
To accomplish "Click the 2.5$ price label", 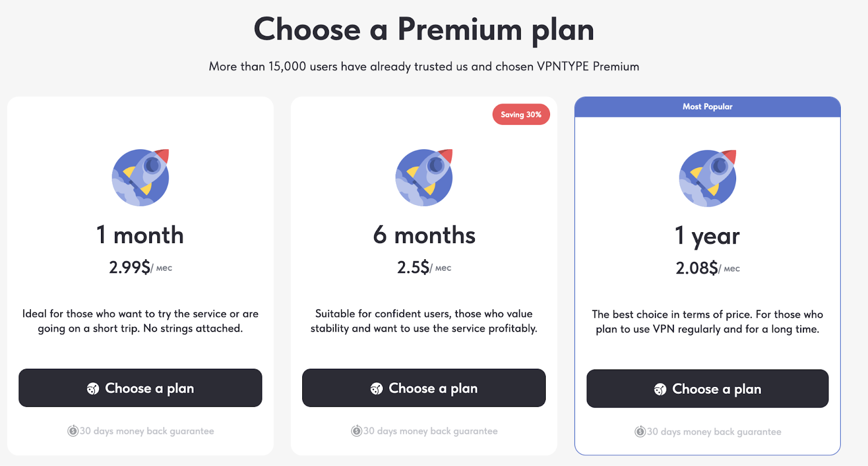I will [x=413, y=267].
